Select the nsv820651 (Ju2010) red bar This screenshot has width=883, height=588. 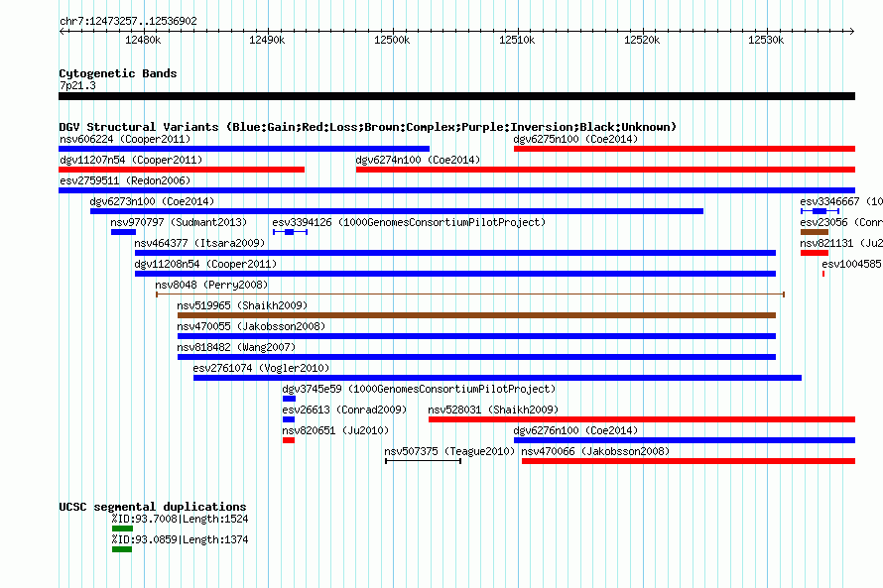(289, 440)
